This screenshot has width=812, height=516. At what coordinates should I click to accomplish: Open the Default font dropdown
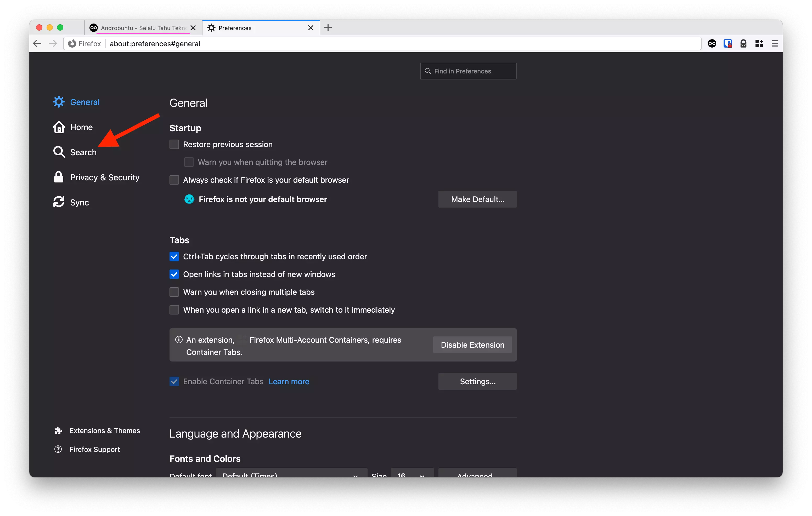pyautogui.click(x=292, y=475)
